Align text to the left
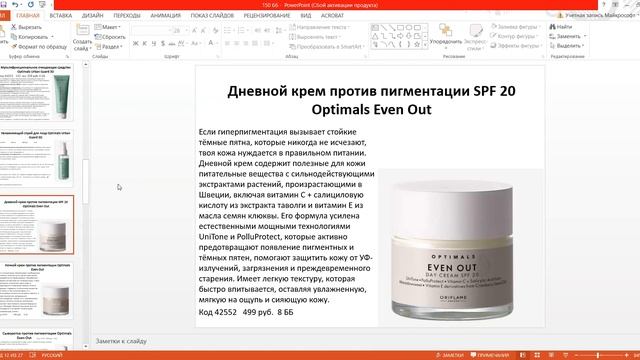640x360 pixels. click(x=227, y=43)
